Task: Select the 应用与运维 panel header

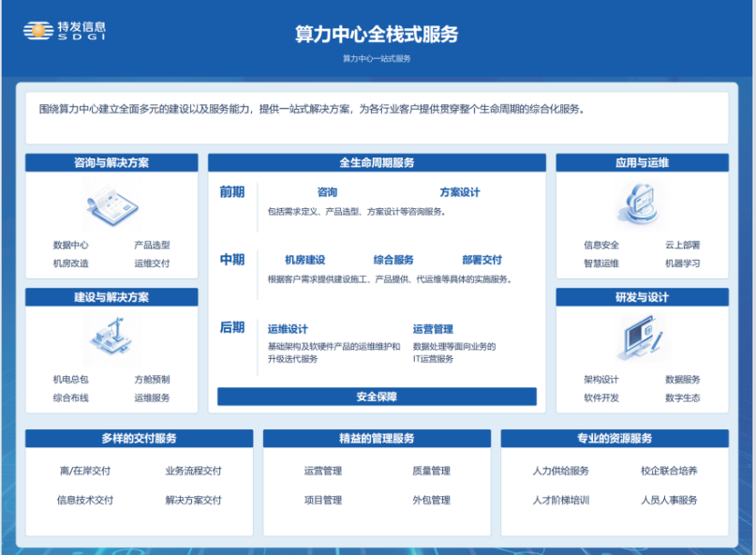Action: [643, 162]
